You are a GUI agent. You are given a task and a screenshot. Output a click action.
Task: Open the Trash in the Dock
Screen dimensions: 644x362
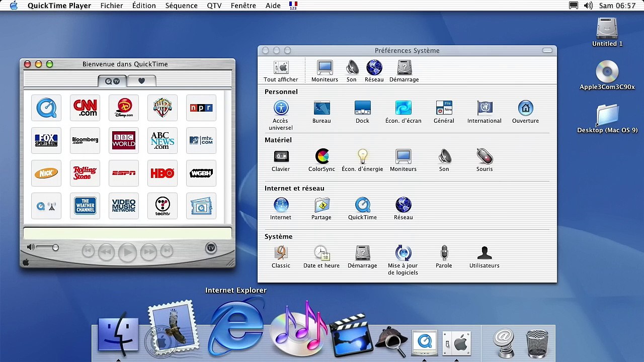click(x=537, y=343)
